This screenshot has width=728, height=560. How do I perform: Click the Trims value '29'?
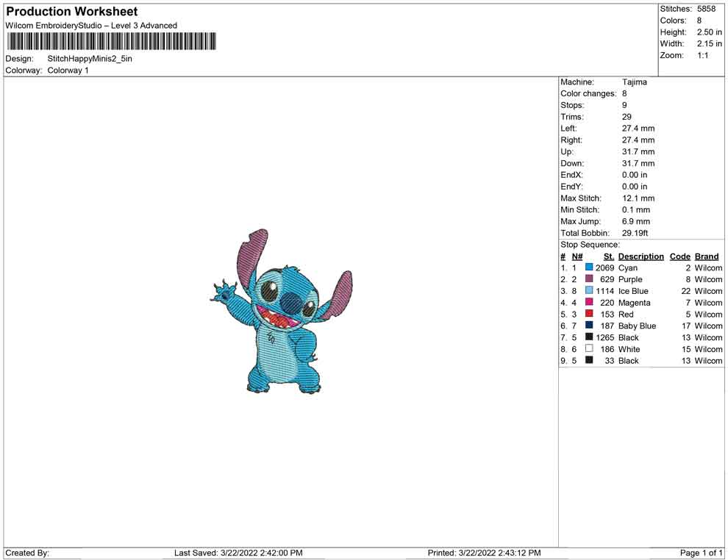coord(627,117)
